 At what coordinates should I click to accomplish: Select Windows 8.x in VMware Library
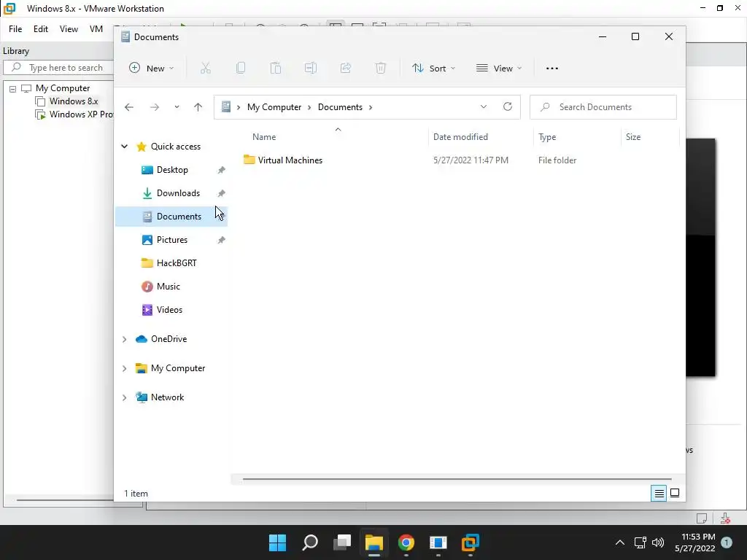74,101
